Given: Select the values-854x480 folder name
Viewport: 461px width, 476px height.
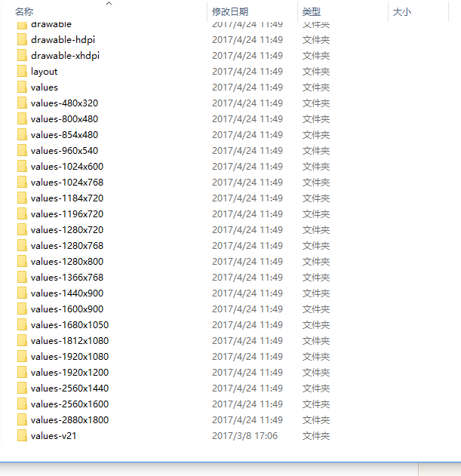Looking at the screenshot, I should (64, 134).
